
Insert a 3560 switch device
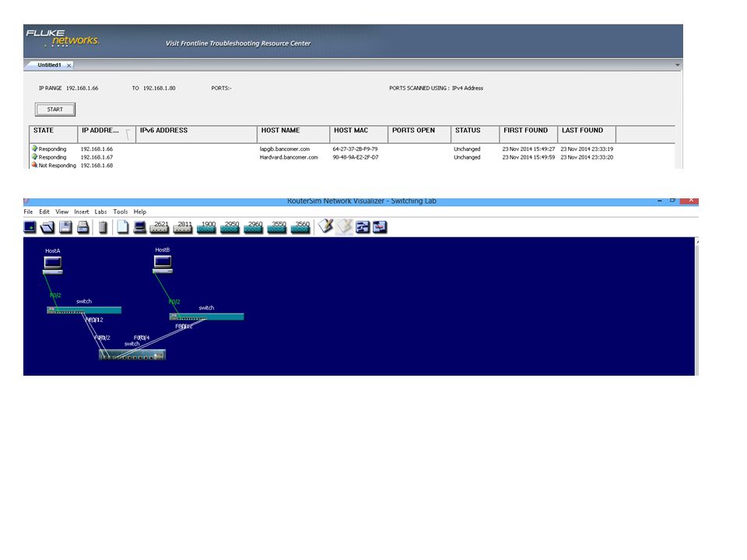pyautogui.click(x=300, y=227)
